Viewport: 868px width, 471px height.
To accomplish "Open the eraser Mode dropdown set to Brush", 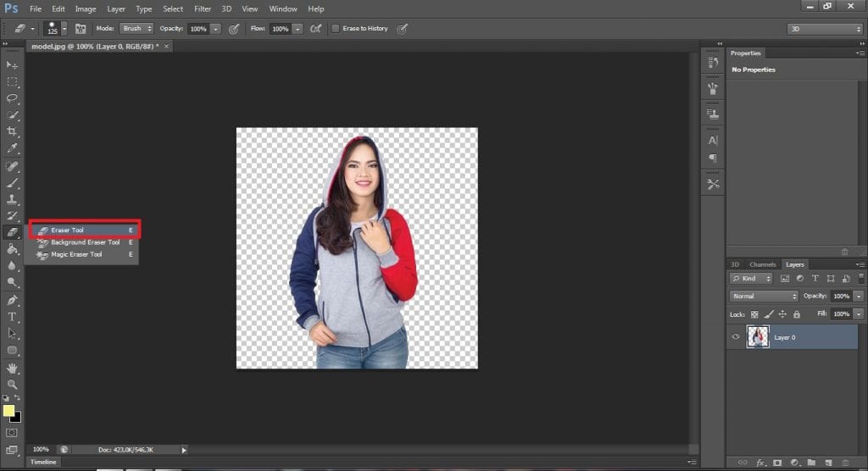I will point(136,29).
